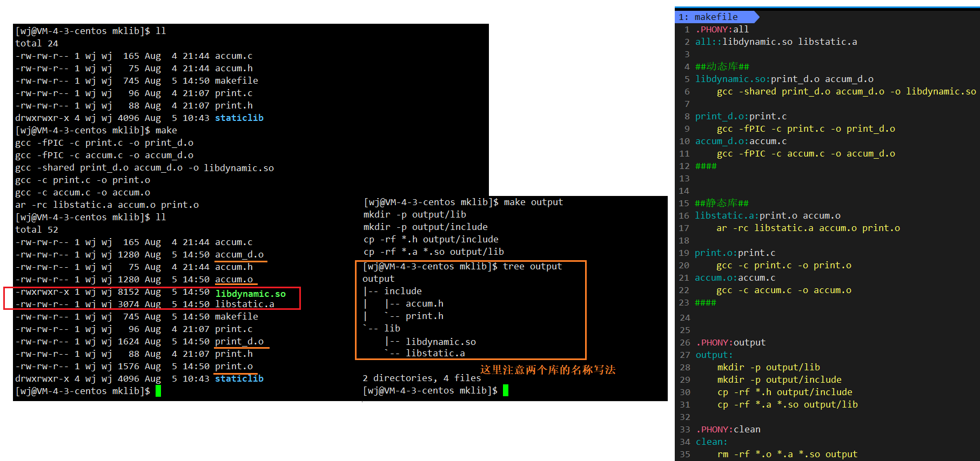Click 'print_d.o:print.c' target in makefile
Screen dimensions: 980x461
(741, 116)
